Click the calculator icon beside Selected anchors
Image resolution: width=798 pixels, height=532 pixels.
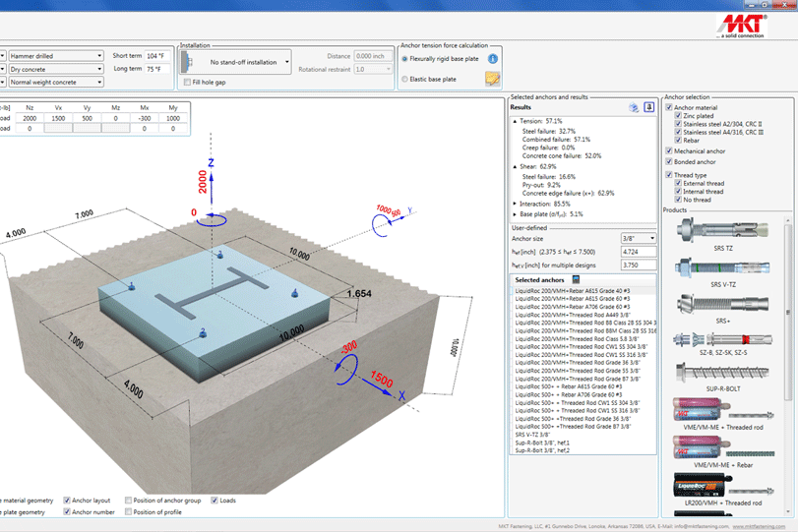point(576,279)
